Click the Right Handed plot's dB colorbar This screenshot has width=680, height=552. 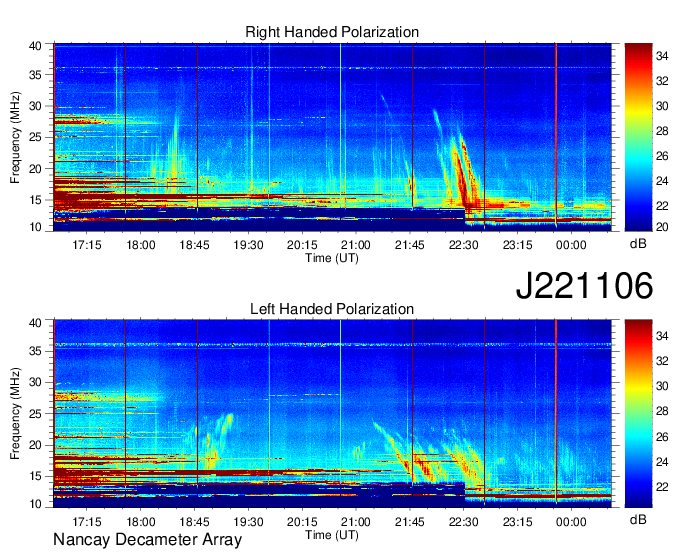pos(638,137)
